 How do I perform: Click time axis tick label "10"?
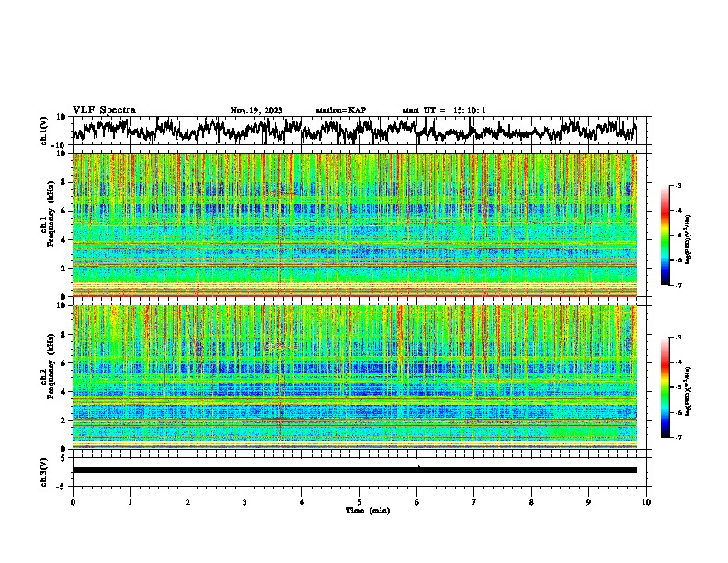[x=646, y=502]
